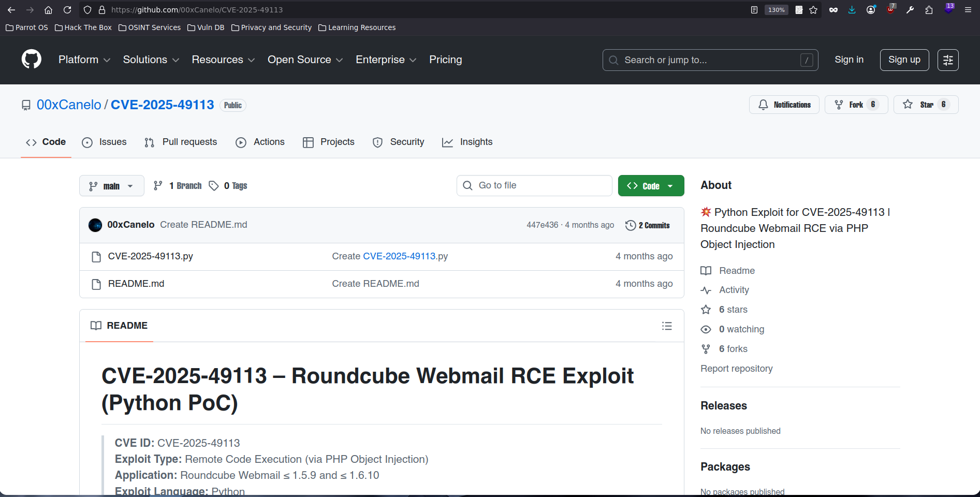Viewport: 980px width, 497px height.
Task: Click the Sign in link
Action: pyautogui.click(x=849, y=60)
